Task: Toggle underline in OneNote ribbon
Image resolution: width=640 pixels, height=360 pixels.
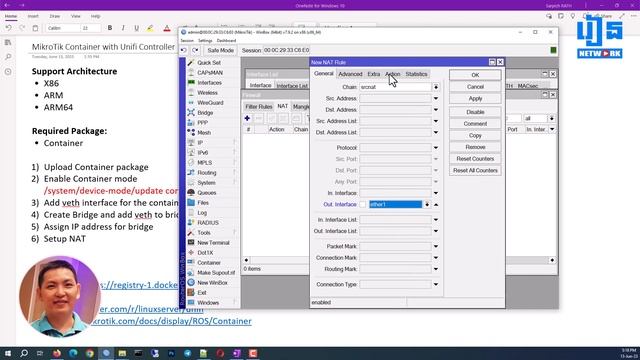Action: [136, 28]
